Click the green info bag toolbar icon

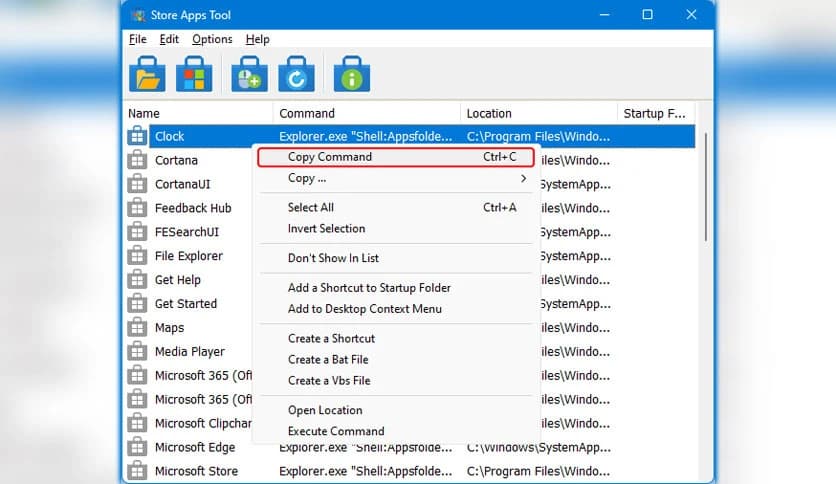point(352,74)
